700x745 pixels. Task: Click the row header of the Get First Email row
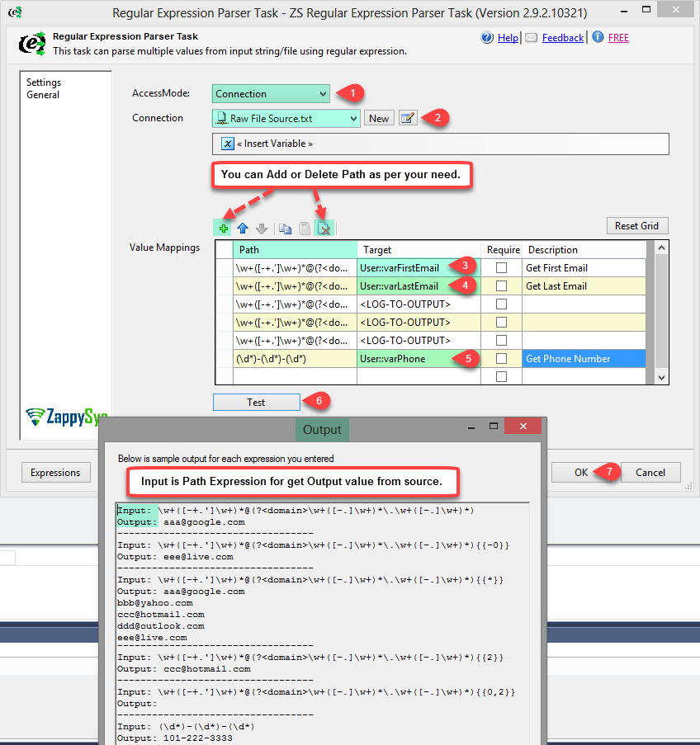(224, 267)
